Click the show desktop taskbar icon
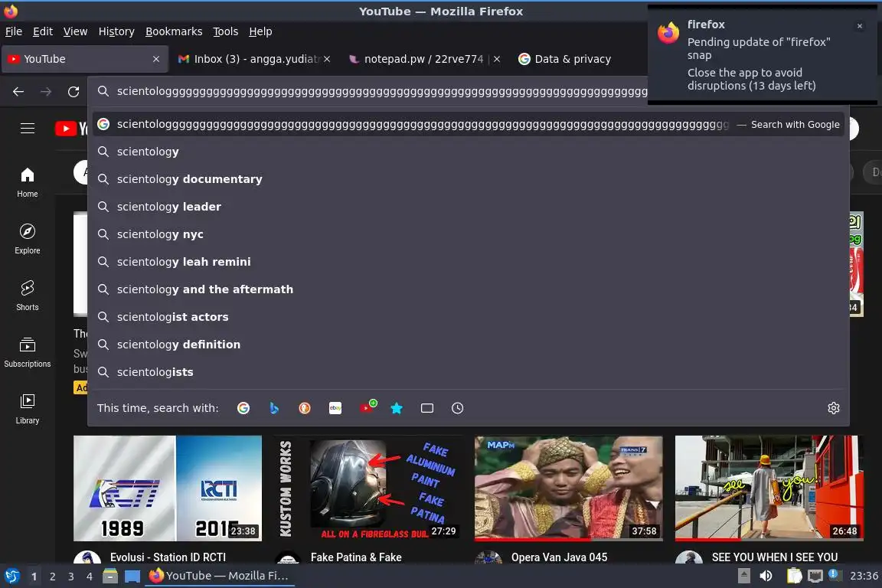 [132, 577]
